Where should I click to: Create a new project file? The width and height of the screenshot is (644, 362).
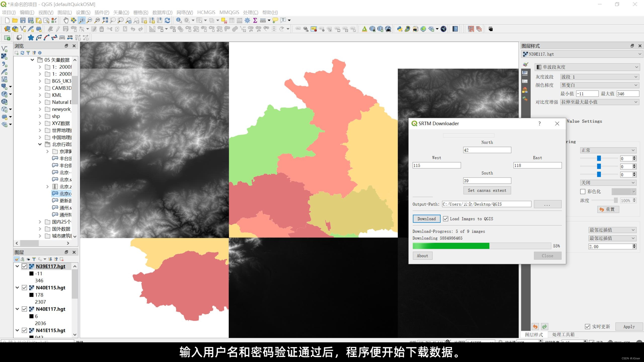7,20
